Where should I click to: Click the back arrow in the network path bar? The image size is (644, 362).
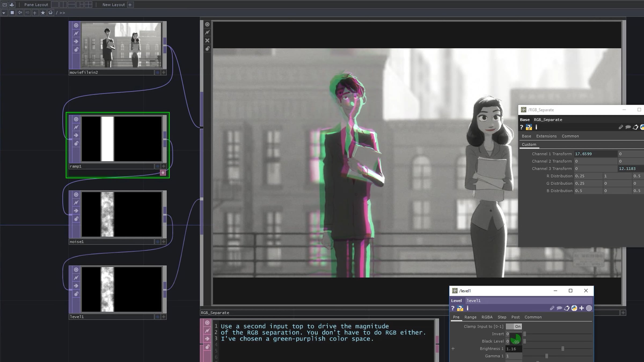point(20,13)
